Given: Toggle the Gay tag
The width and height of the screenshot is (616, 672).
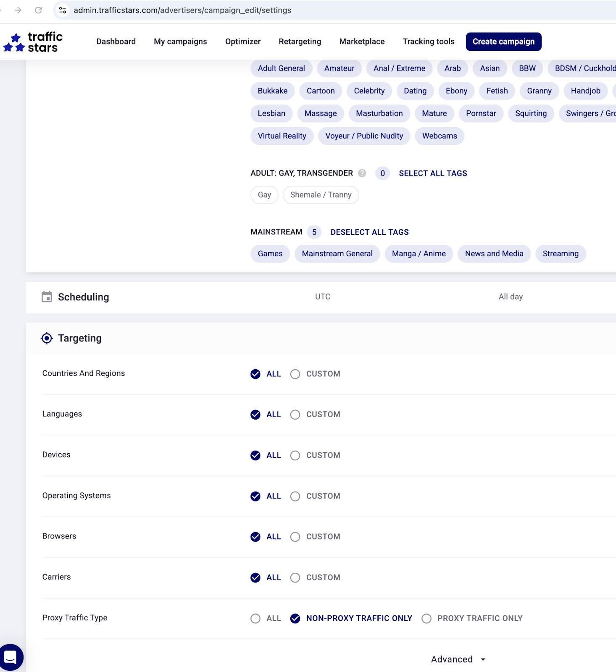Looking at the screenshot, I should (x=264, y=195).
